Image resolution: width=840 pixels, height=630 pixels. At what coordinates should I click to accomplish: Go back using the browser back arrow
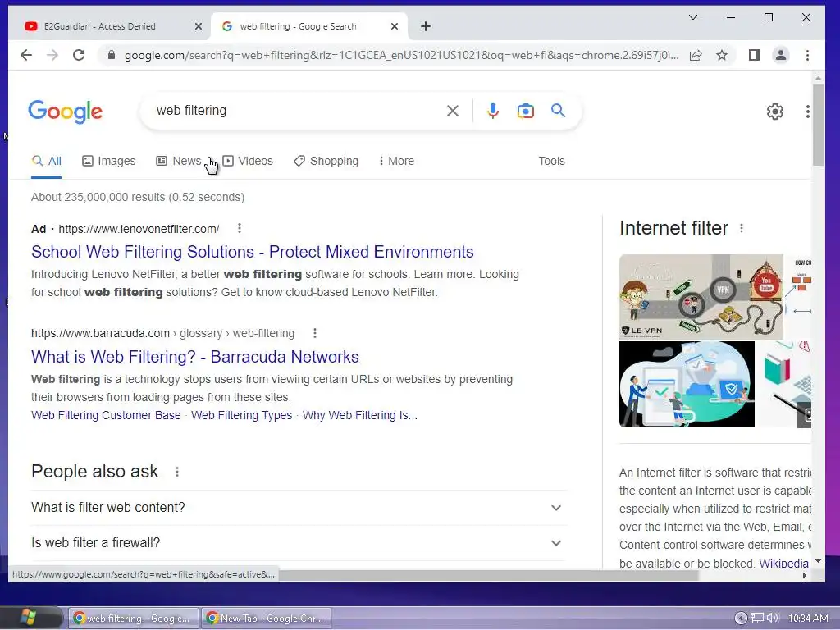coord(25,55)
